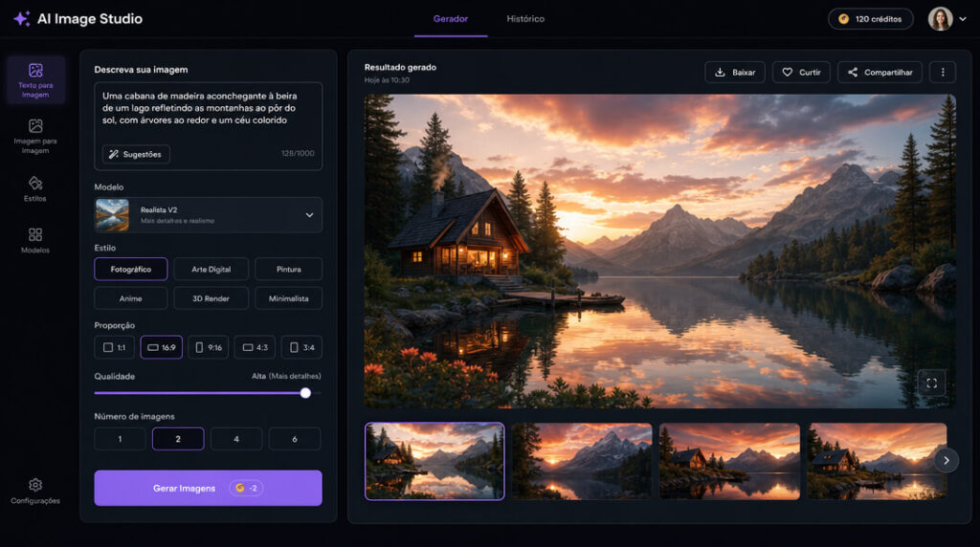Click the 128/1000 character counter
This screenshot has height=547, width=980.
click(298, 154)
